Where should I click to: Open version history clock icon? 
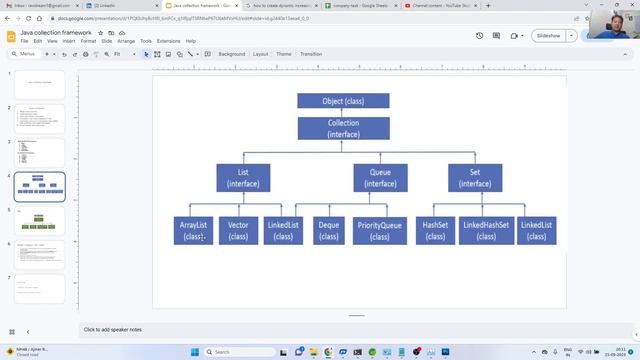coord(480,36)
